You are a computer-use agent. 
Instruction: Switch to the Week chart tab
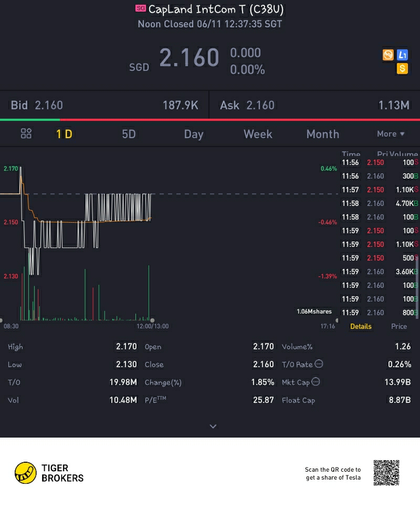(x=258, y=134)
